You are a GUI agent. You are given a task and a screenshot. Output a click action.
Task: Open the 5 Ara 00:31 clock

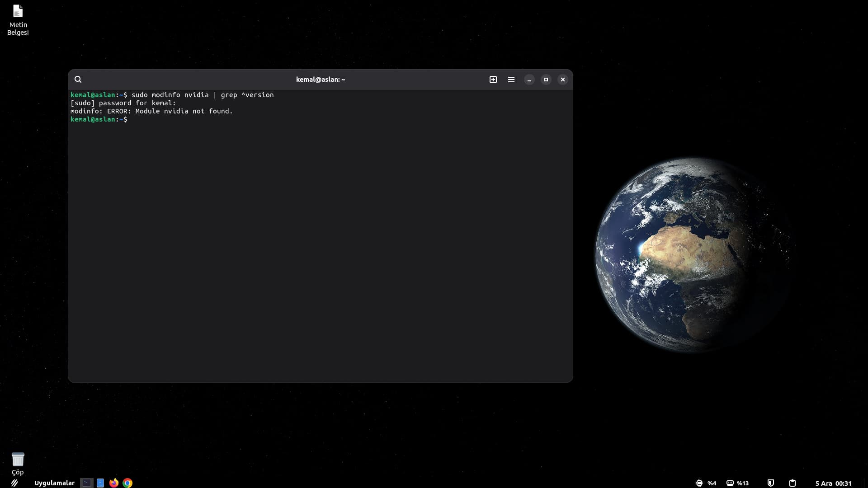[833, 483]
